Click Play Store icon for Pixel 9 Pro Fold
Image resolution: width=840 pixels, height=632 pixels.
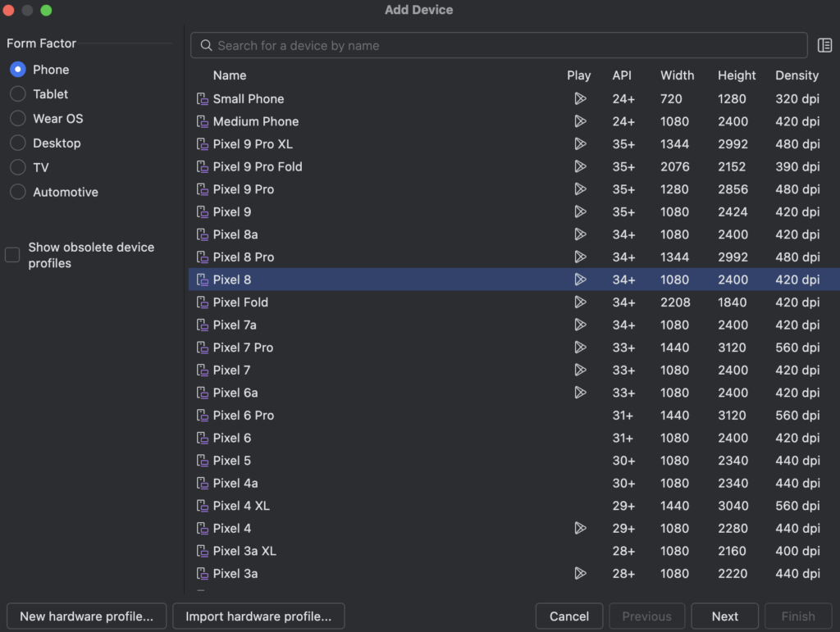click(x=580, y=166)
